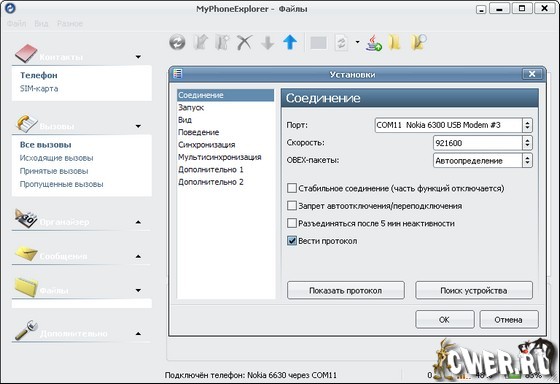
Task: Click the gray down arrow icon
Action: click(268, 43)
